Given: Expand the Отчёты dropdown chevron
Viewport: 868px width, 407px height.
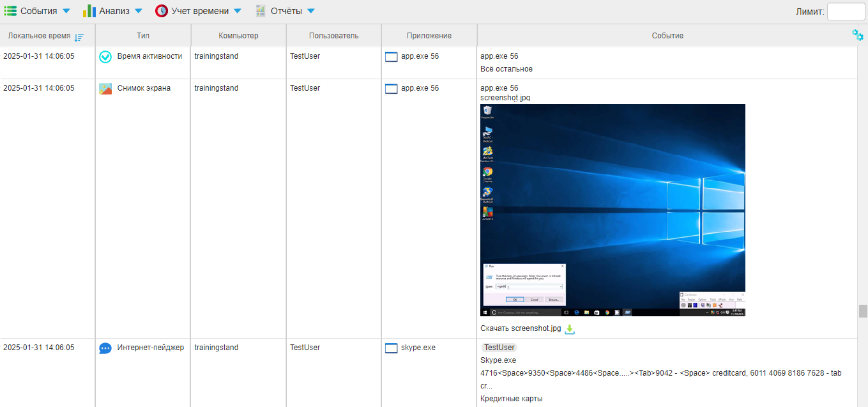Looking at the screenshot, I should [x=311, y=10].
